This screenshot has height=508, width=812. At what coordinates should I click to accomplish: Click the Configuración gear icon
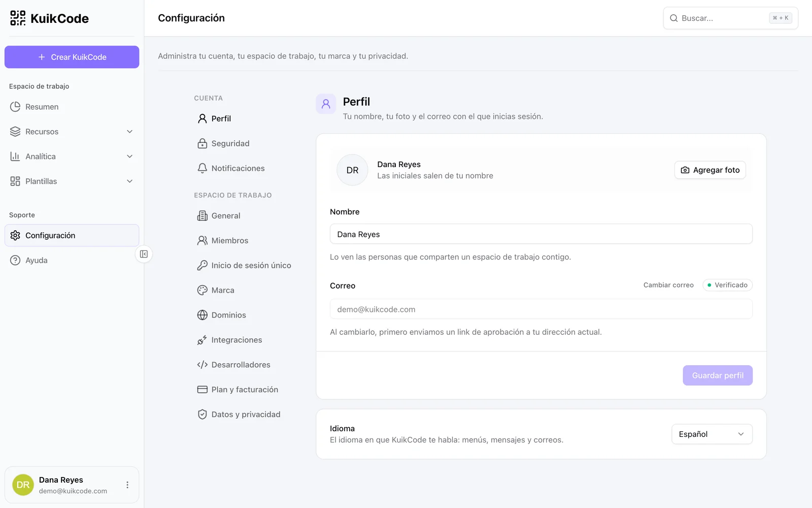(15, 235)
